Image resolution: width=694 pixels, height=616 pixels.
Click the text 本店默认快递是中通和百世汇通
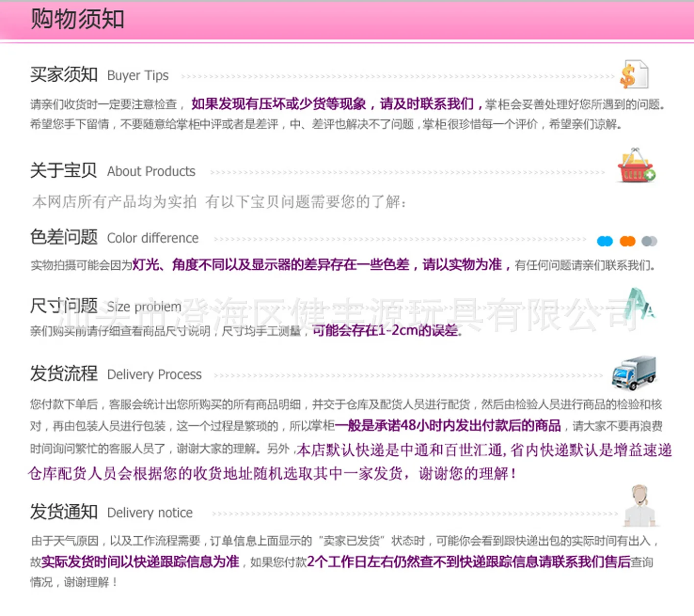pyautogui.click(x=399, y=450)
